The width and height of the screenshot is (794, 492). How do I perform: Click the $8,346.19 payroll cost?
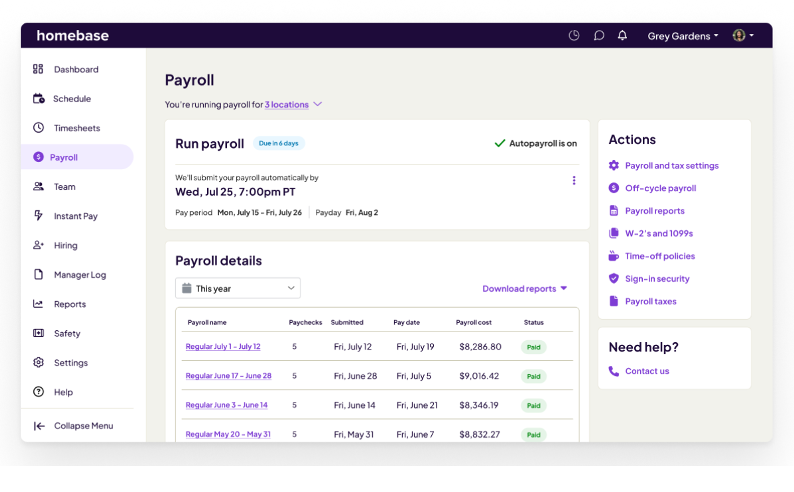click(x=479, y=405)
